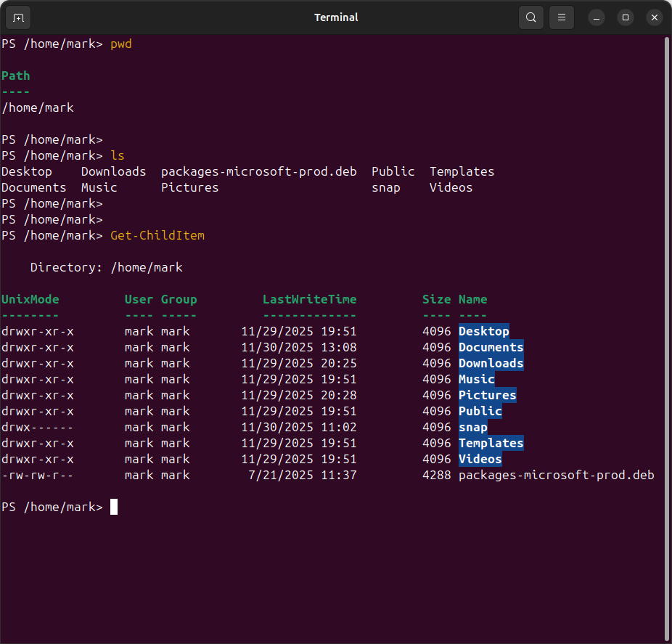This screenshot has height=644, width=672.
Task: Select the highlighted Videos entry
Action: click(480, 459)
